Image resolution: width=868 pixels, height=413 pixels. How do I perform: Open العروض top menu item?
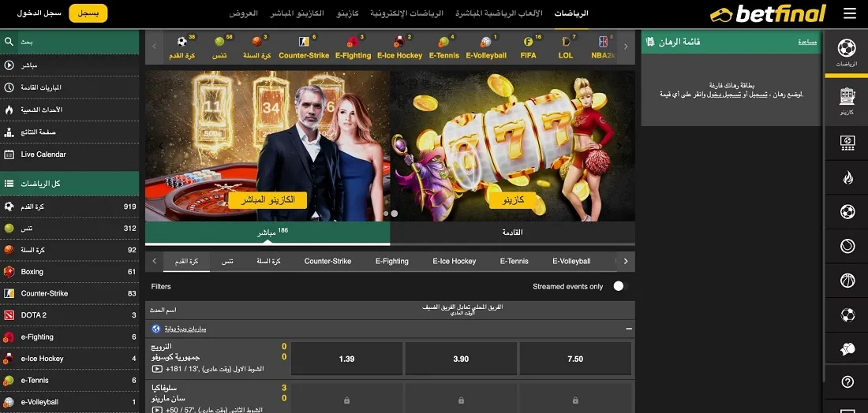pyautogui.click(x=244, y=13)
